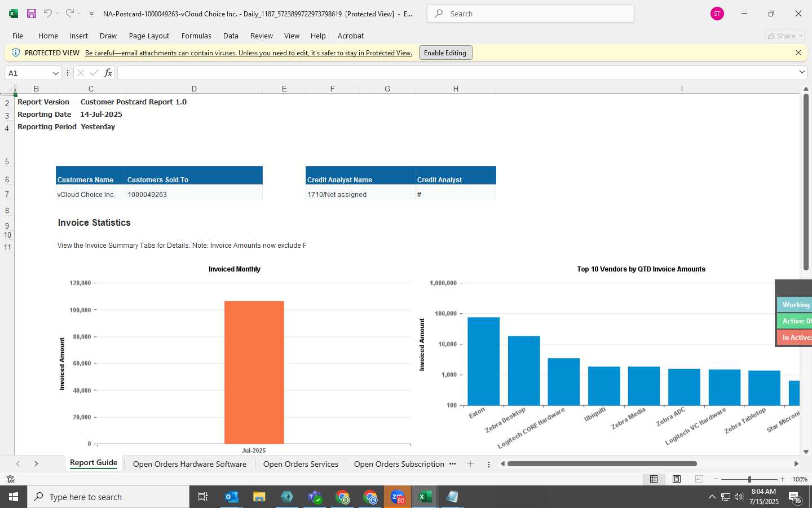
Task: Click the Undo arrow icon
Action: point(48,14)
